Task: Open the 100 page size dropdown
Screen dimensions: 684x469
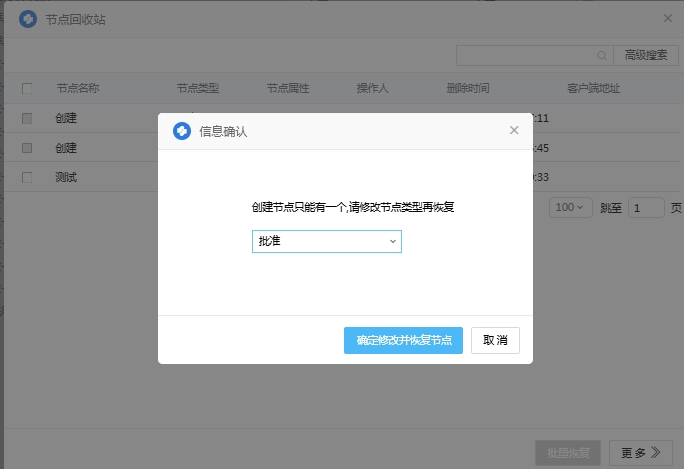Action: pyautogui.click(x=569, y=207)
